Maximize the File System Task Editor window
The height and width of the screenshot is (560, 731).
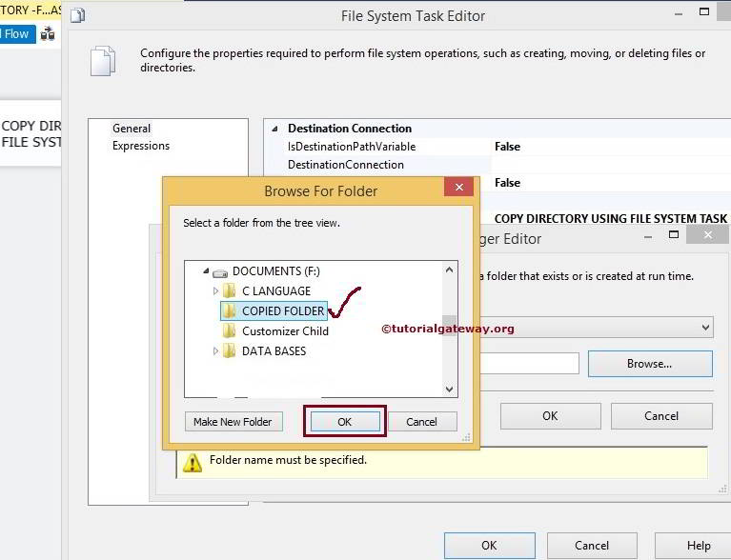coord(704,11)
